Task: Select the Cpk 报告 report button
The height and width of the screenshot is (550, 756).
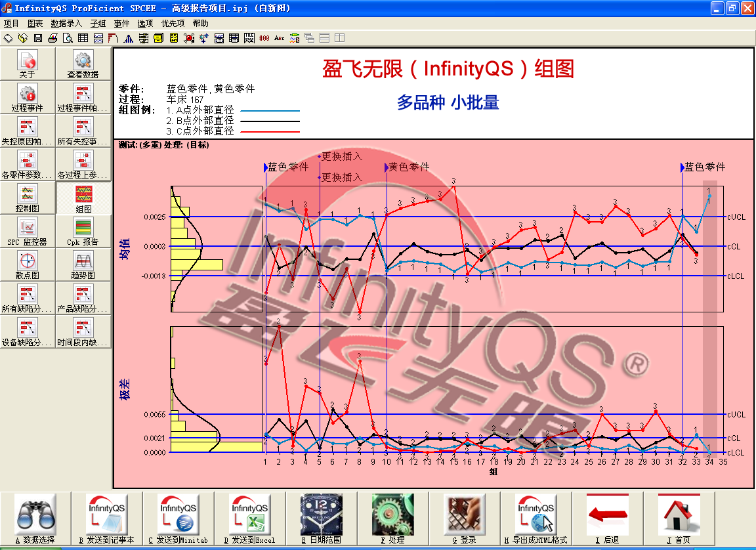Action: (x=83, y=232)
